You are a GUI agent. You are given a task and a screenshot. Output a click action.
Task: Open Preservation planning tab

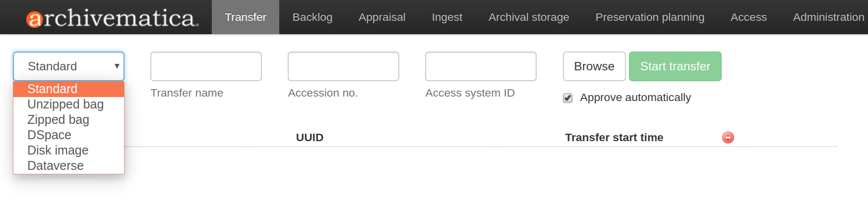coord(650,17)
